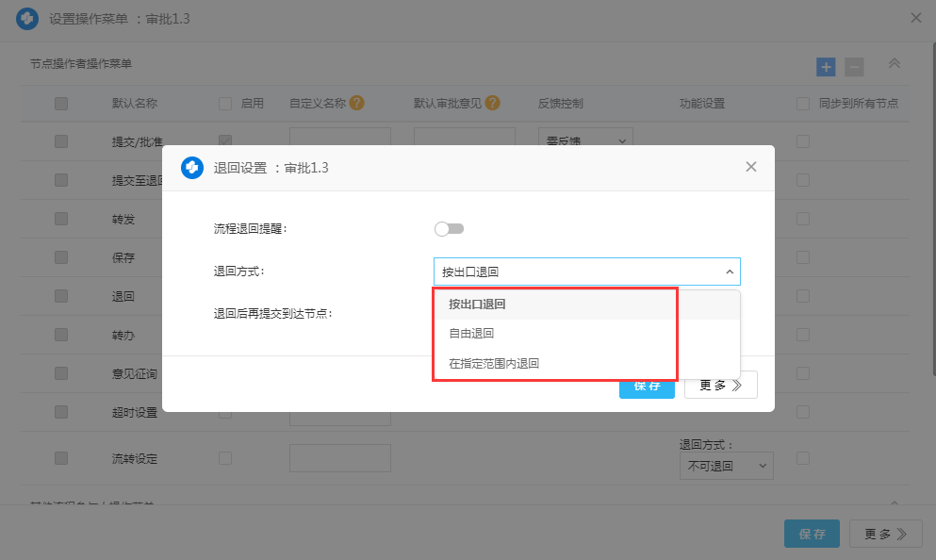Tick the 启用 checkbox in the header

(225, 103)
